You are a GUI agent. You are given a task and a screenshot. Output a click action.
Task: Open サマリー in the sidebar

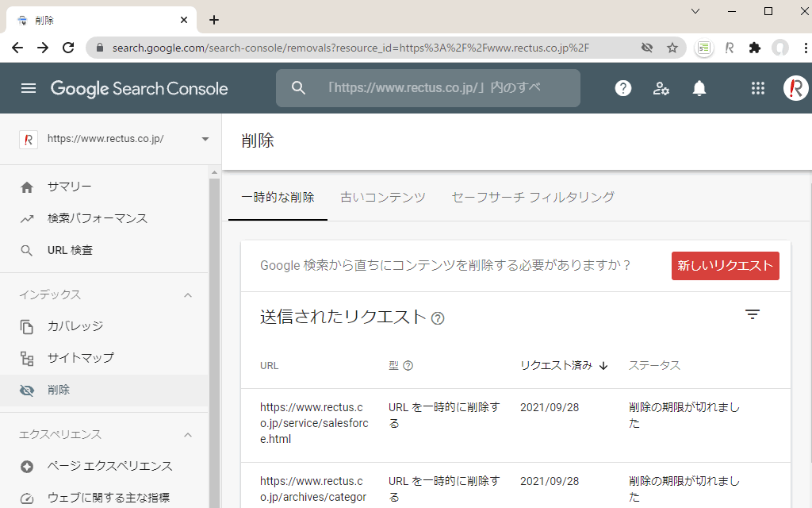(x=104, y=187)
